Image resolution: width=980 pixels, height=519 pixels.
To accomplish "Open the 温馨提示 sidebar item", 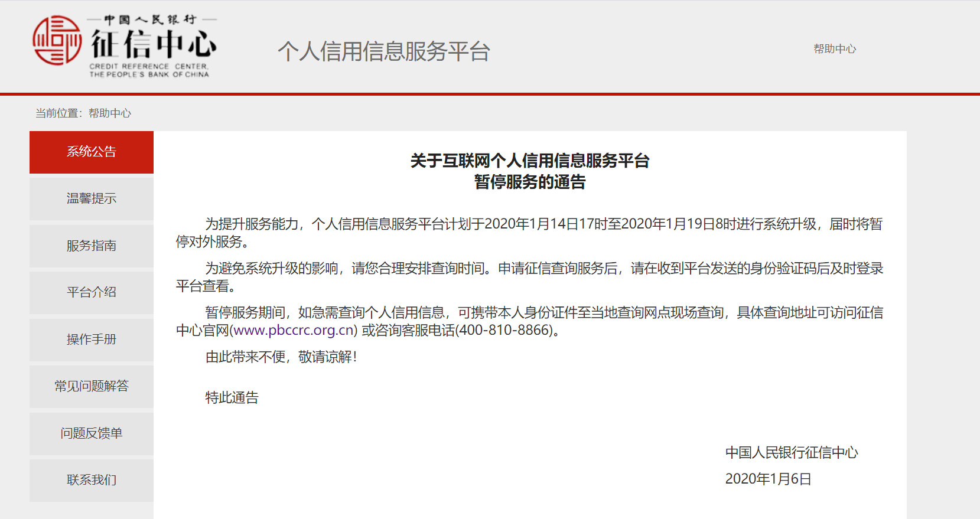I will click(x=92, y=199).
